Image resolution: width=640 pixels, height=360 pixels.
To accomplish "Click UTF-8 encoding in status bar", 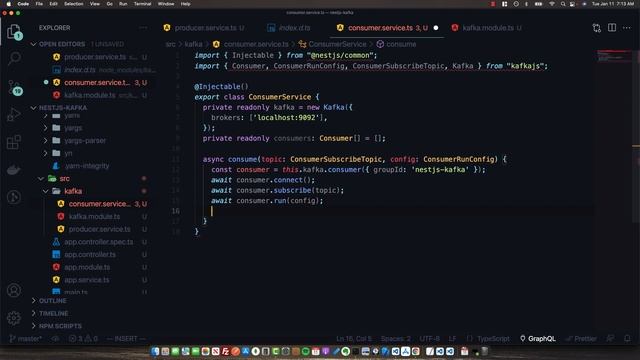I will click(429, 338).
